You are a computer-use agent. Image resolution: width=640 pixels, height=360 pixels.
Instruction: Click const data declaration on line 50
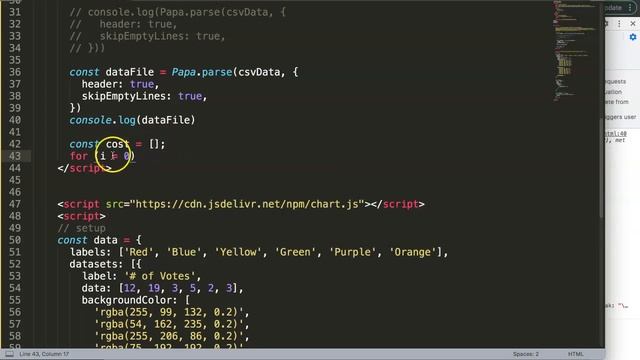point(87,240)
